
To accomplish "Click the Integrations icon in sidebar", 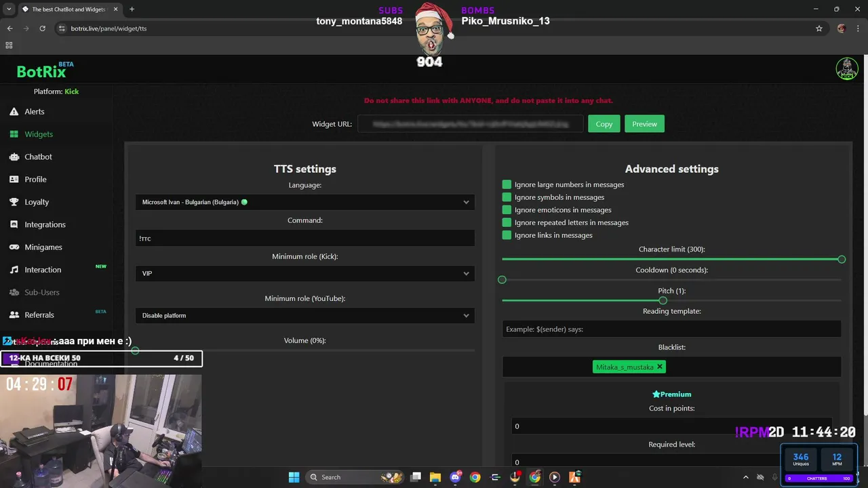I will pyautogui.click(x=14, y=224).
